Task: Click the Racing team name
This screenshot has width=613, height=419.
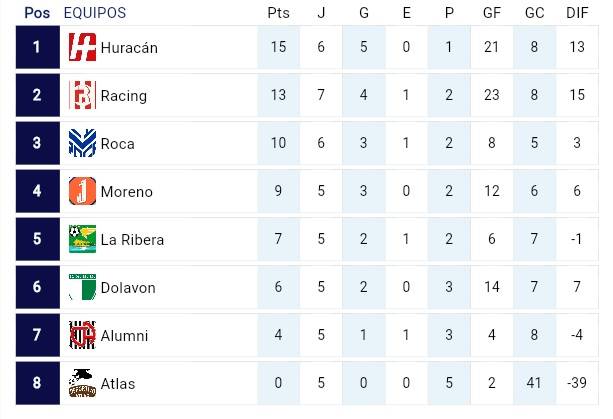Action: 124,96
